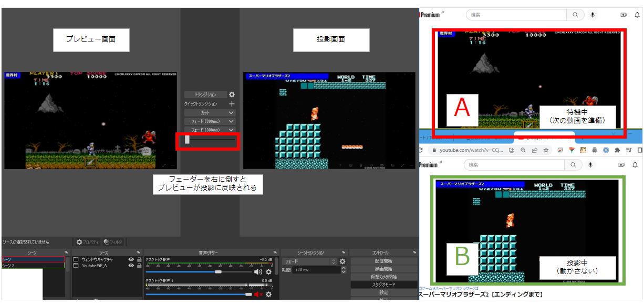The image size is (644, 305).
Task: Unmute デスクトップ音声 2 with red speaker icon
Action: (x=258, y=295)
